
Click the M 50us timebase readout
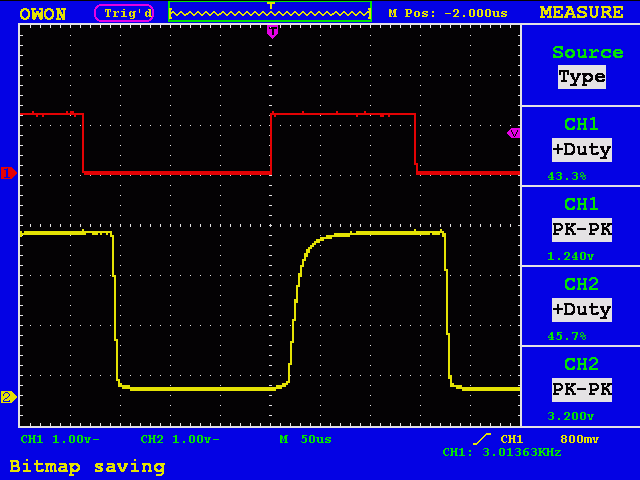(305, 439)
